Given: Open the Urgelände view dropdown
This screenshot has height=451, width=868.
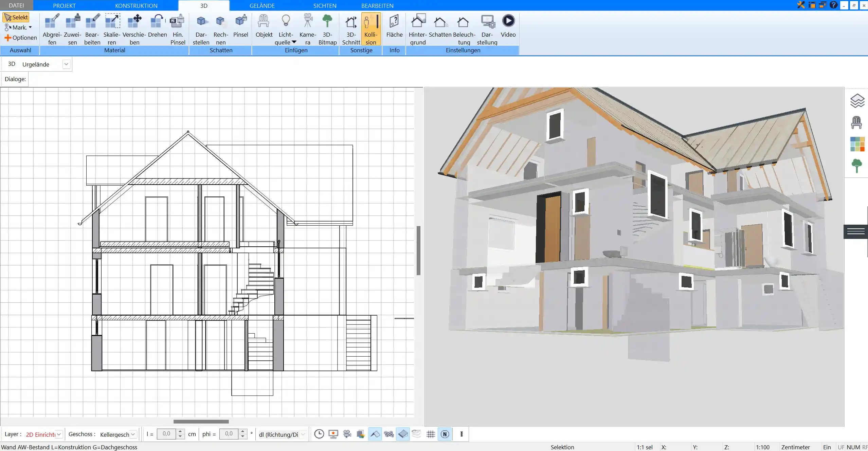Looking at the screenshot, I should [66, 64].
